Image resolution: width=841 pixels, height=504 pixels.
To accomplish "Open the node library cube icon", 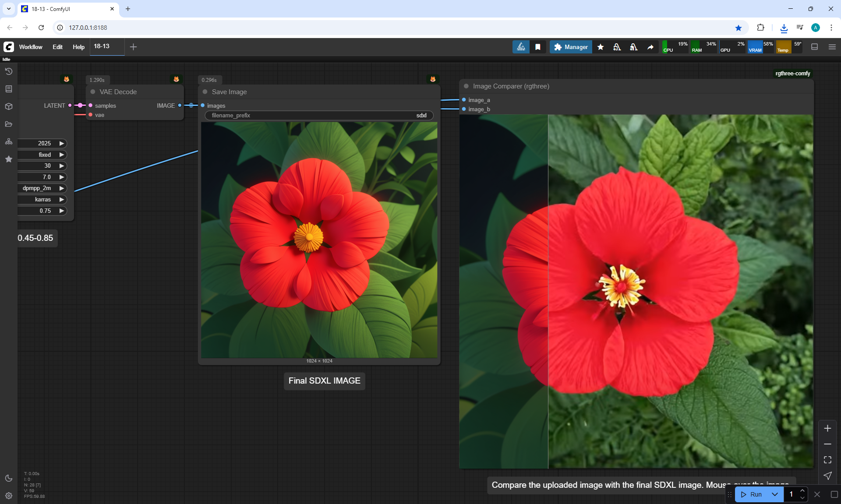I will click(x=8, y=106).
